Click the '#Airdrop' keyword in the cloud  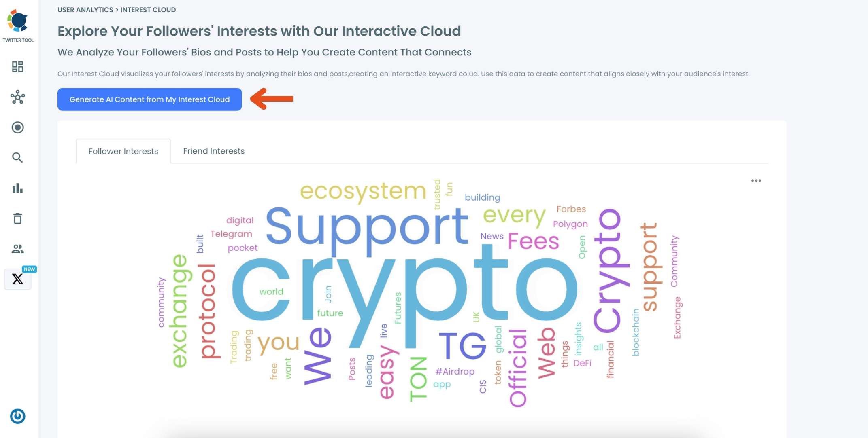point(455,371)
